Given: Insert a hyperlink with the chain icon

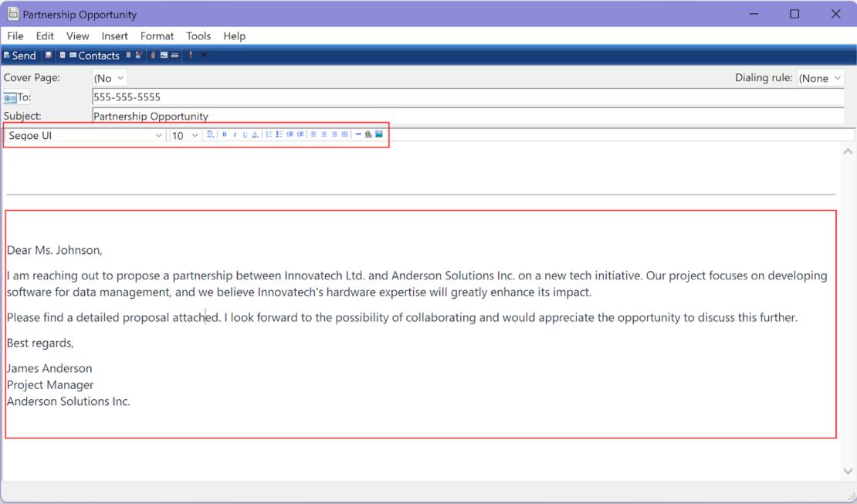Looking at the screenshot, I should (368, 134).
